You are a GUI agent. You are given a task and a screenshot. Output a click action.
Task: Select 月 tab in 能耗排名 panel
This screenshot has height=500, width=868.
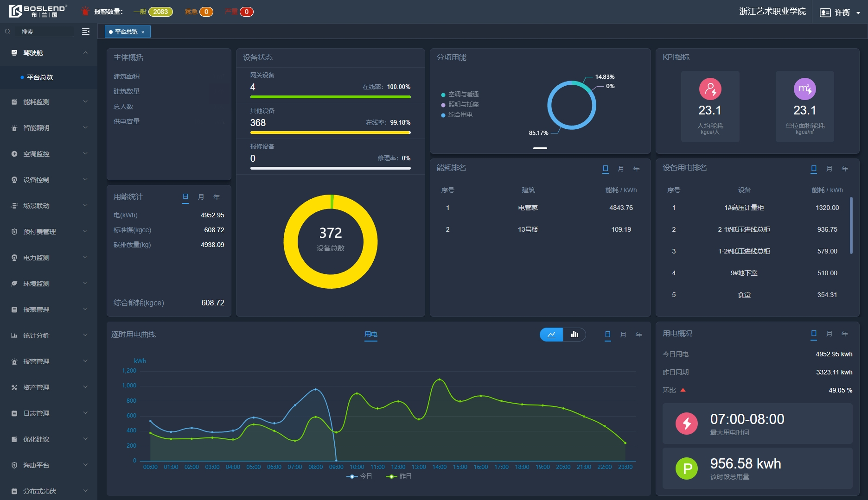pos(621,169)
